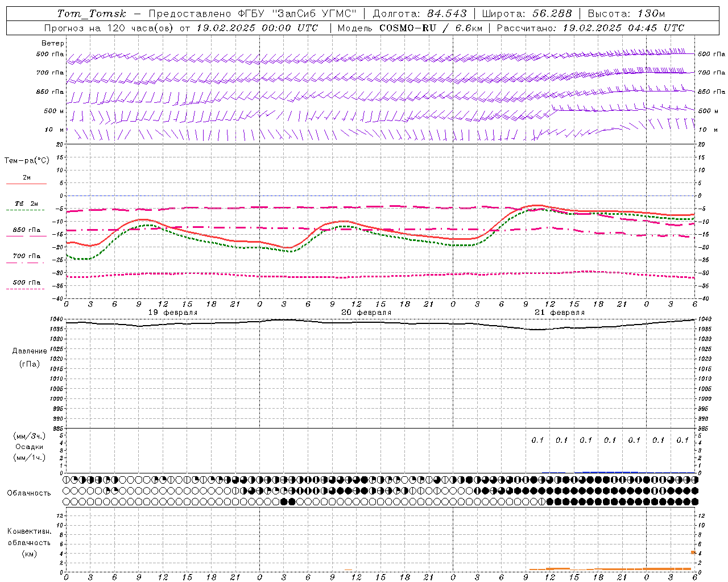Select the Высота: 130м header entry
This screenshot has width=728, height=582.
(626, 14)
